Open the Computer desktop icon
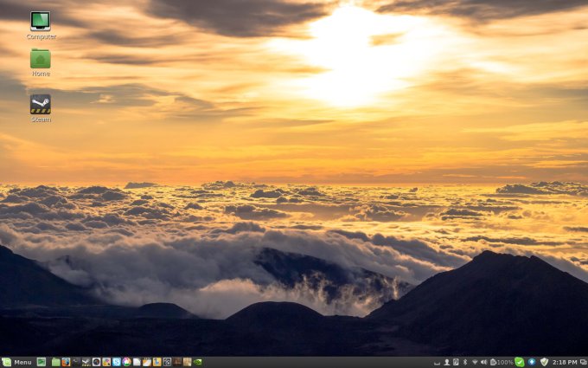The image size is (588, 368). (40, 22)
